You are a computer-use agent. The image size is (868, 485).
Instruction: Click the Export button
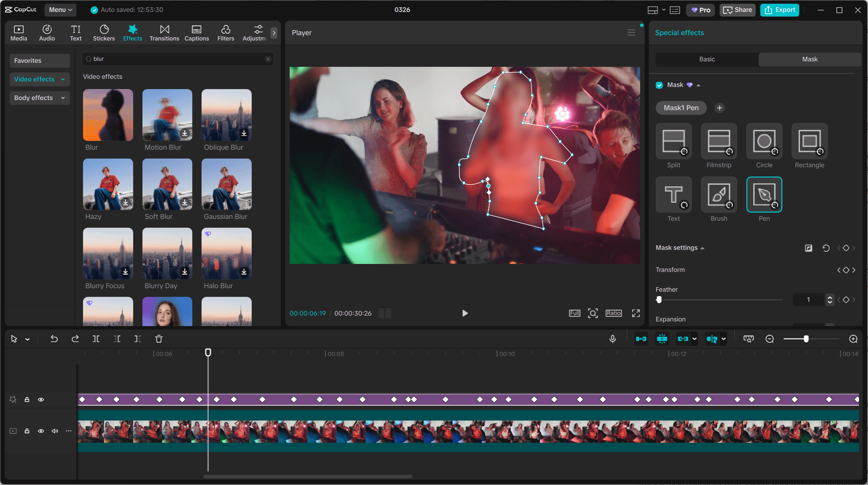779,10
